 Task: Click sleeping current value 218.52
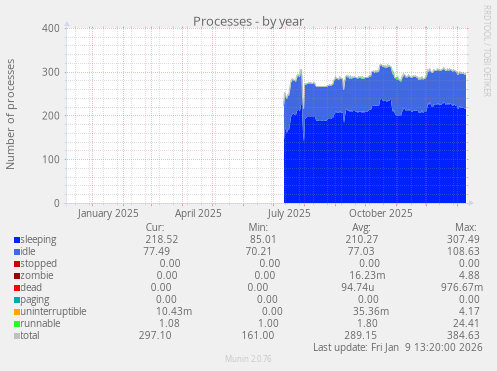tap(162, 239)
